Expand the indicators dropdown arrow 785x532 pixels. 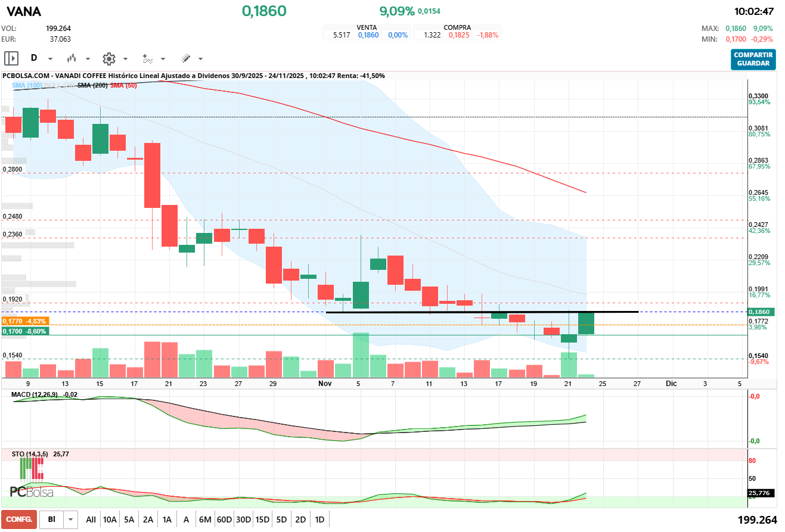point(163,59)
